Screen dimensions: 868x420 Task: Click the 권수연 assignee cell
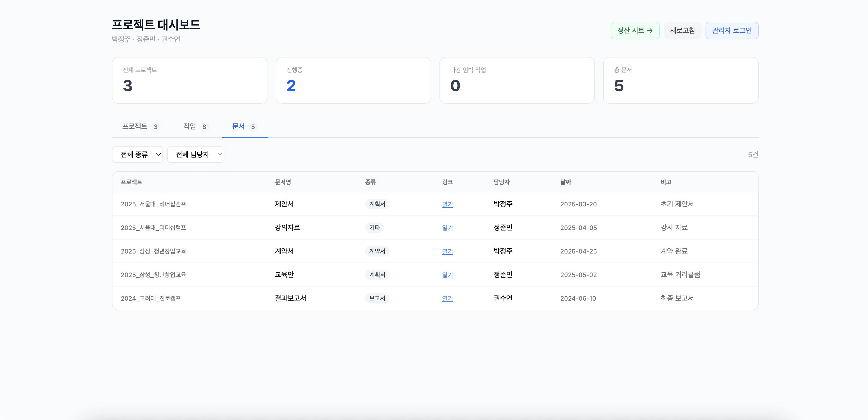pos(503,298)
